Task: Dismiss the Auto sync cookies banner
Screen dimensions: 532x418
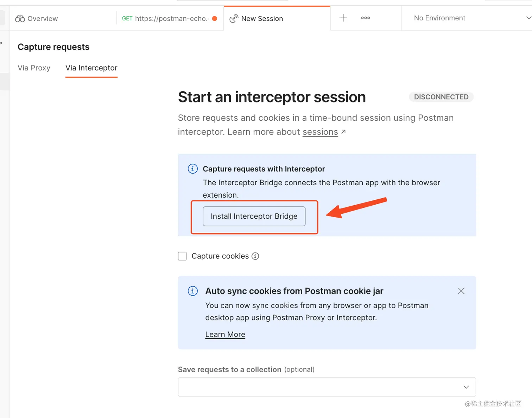Action: point(461,291)
